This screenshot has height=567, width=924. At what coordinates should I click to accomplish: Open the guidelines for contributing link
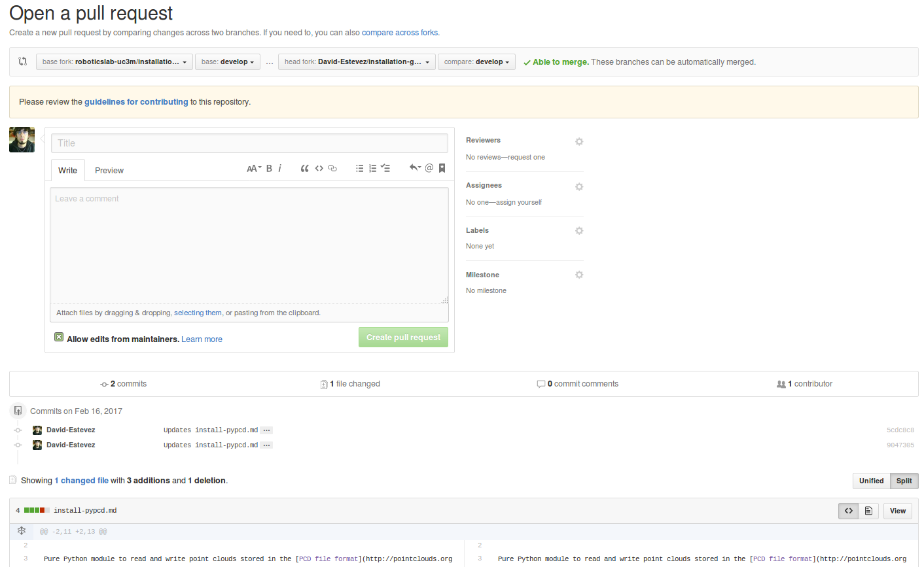point(136,102)
